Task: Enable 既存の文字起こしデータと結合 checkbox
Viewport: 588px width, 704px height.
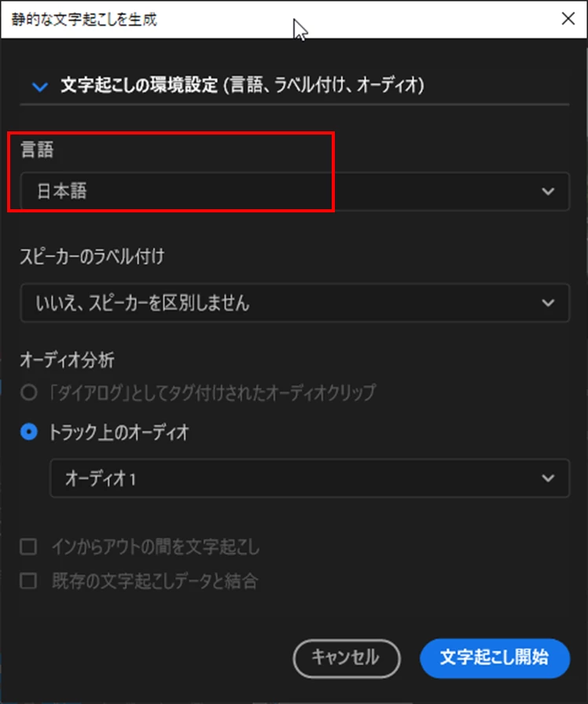Action: 29,581
